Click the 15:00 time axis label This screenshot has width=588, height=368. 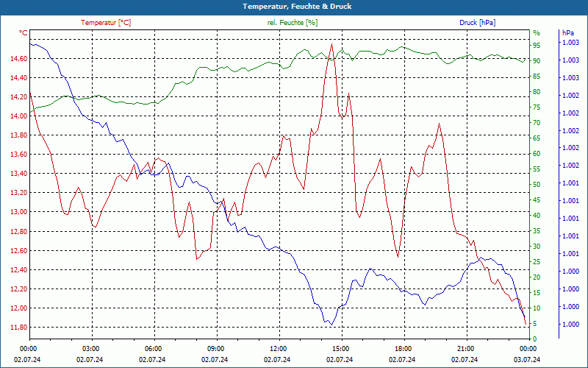coord(340,349)
